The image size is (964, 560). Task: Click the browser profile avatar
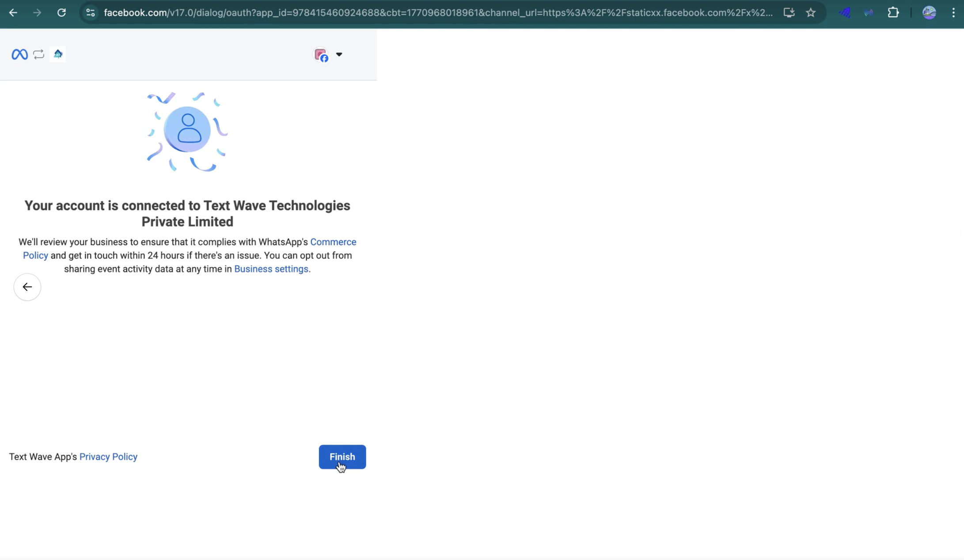(x=929, y=13)
